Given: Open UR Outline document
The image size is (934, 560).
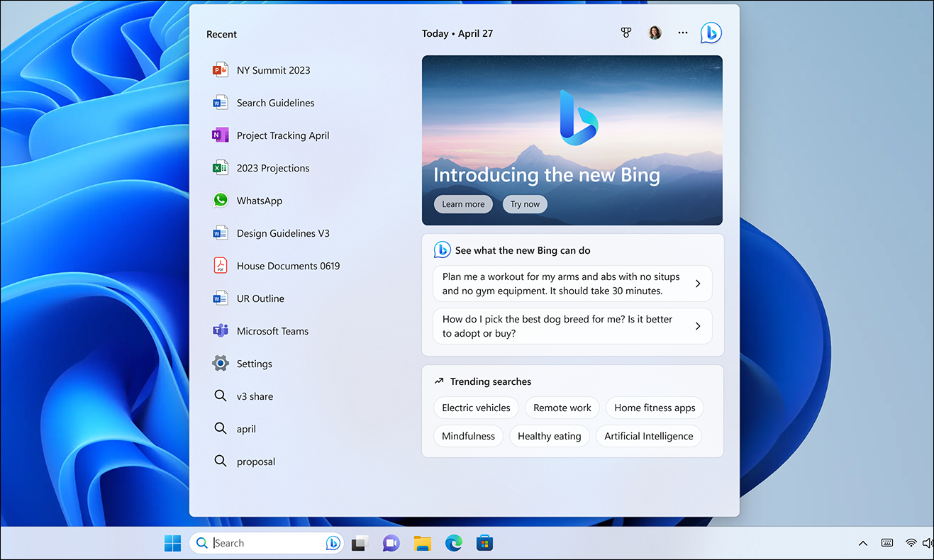Looking at the screenshot, I should 260,298.
